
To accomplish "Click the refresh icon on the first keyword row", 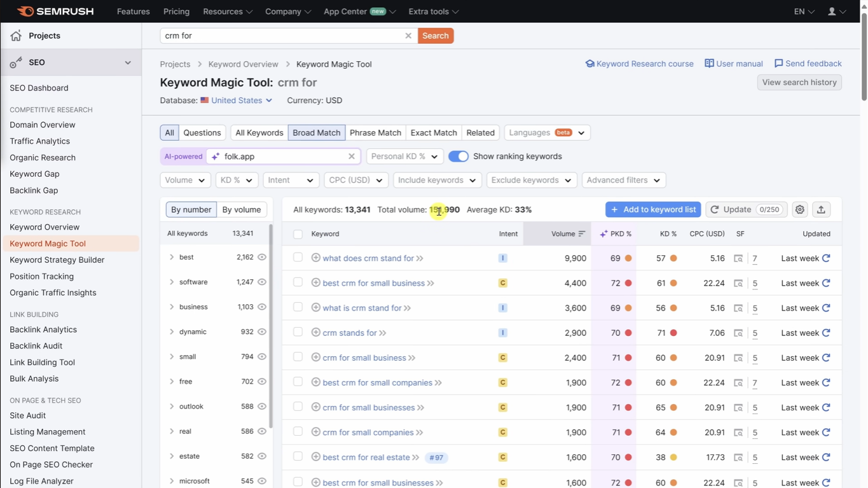I will coord(826,258).
